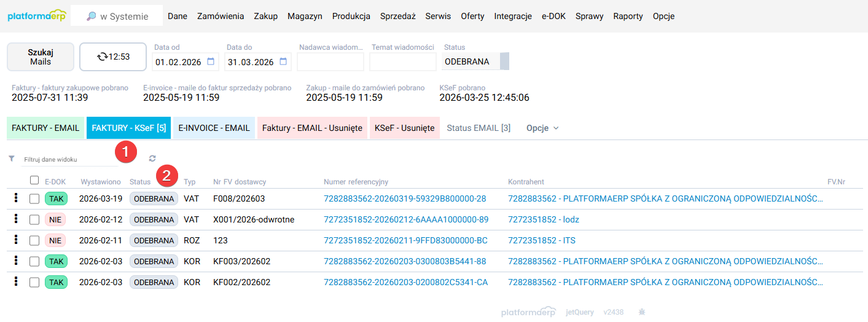Open the row menu dots for KF002/202602
868x322 pixels.
15,282
